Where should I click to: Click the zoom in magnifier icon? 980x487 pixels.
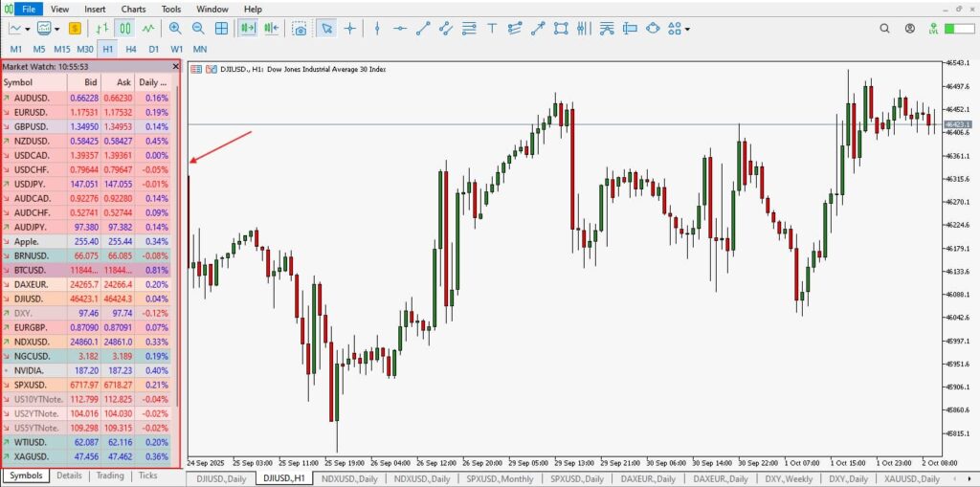pyautogui.click(x=175, y=29)
